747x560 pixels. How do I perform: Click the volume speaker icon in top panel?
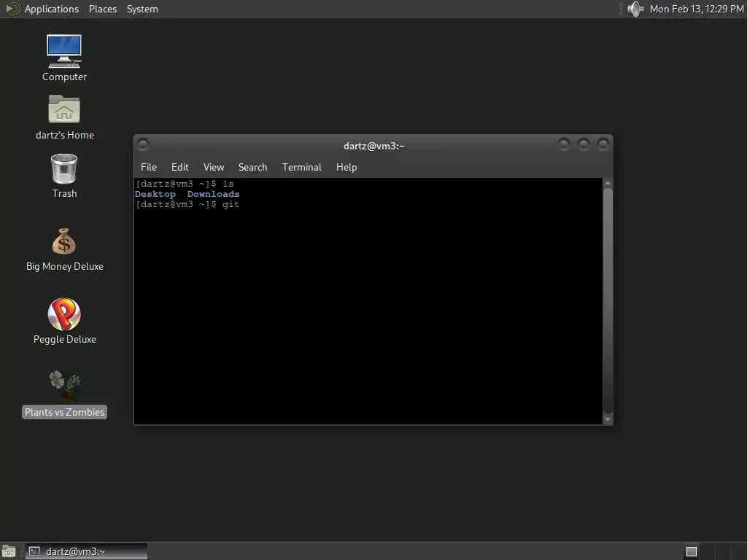[x=635, y=9]
